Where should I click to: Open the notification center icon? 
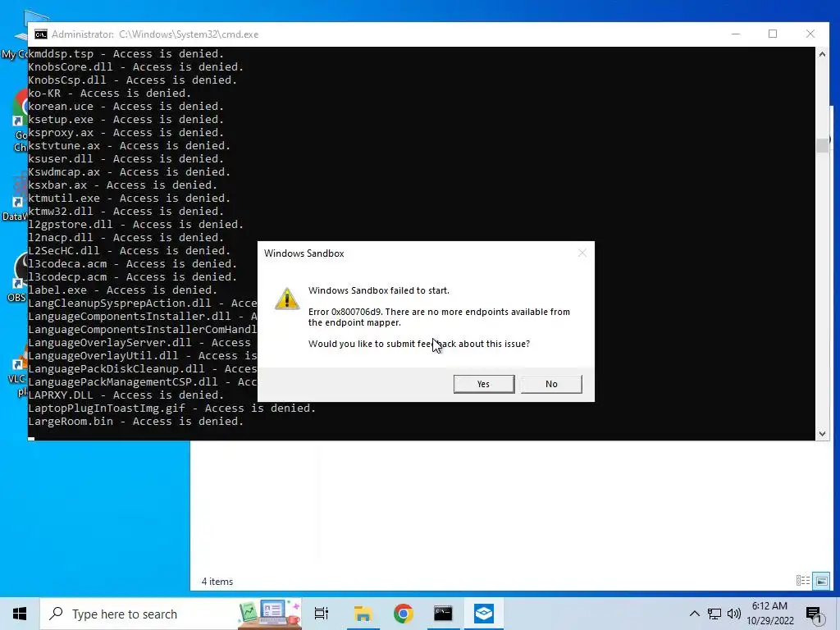[x=813, y=615]
